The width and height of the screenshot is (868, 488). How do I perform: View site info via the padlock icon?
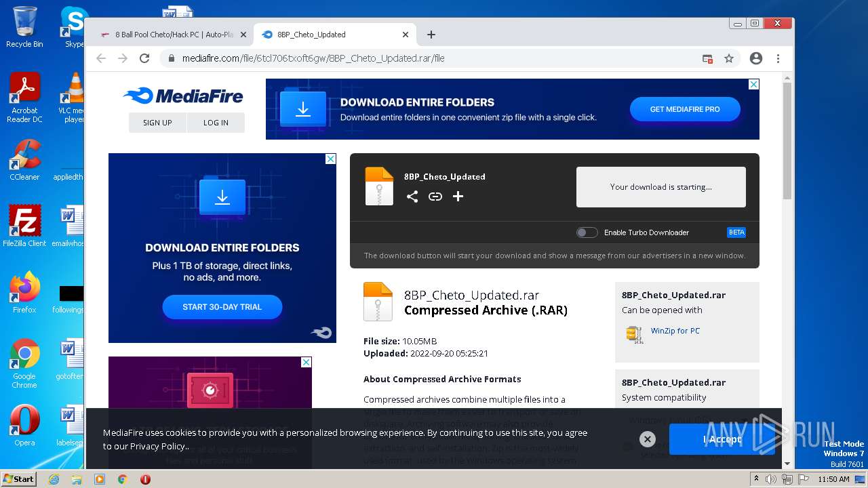tap(171, 58)
